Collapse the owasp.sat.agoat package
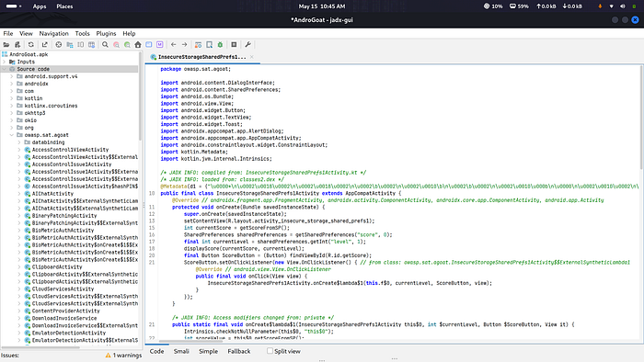 pyautogui.click(x=12, y=135)
